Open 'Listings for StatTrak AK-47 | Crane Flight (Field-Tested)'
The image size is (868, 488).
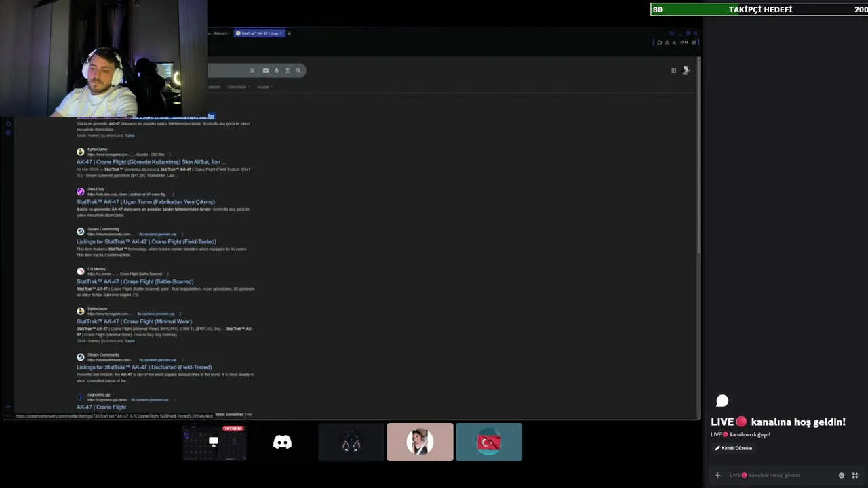146,241
